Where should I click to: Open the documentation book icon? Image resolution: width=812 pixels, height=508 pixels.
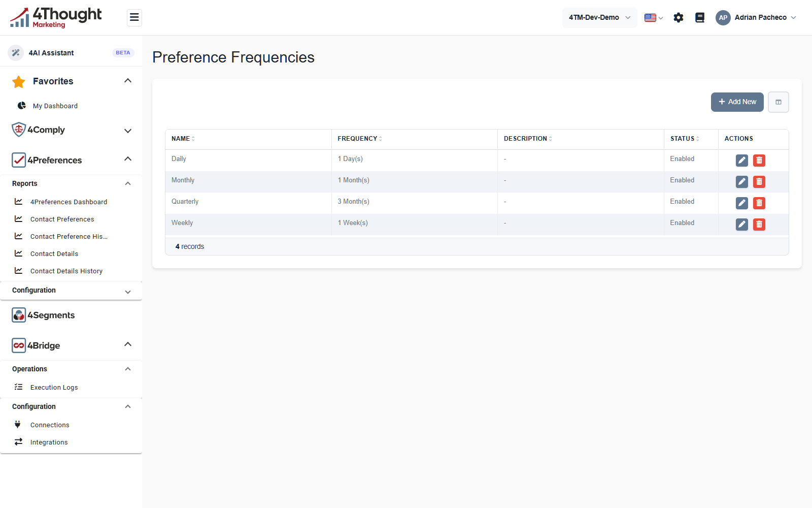[x=700, y=18]
